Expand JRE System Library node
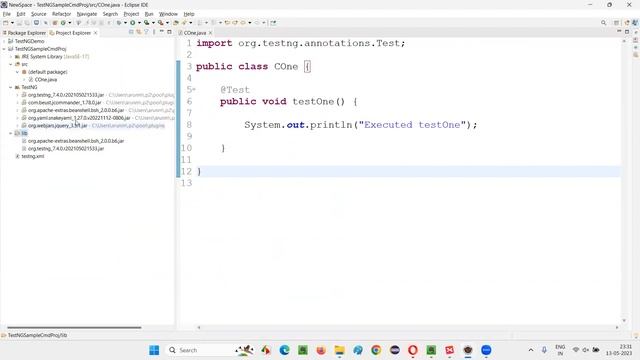640x360 pixels. pyautogui.click(x=11, y=57)
